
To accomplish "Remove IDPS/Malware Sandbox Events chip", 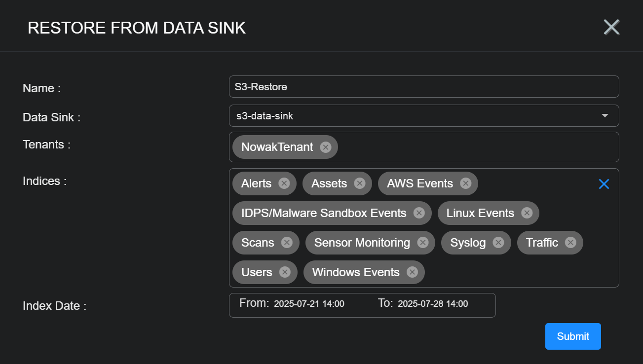I will tap(419, 213).
